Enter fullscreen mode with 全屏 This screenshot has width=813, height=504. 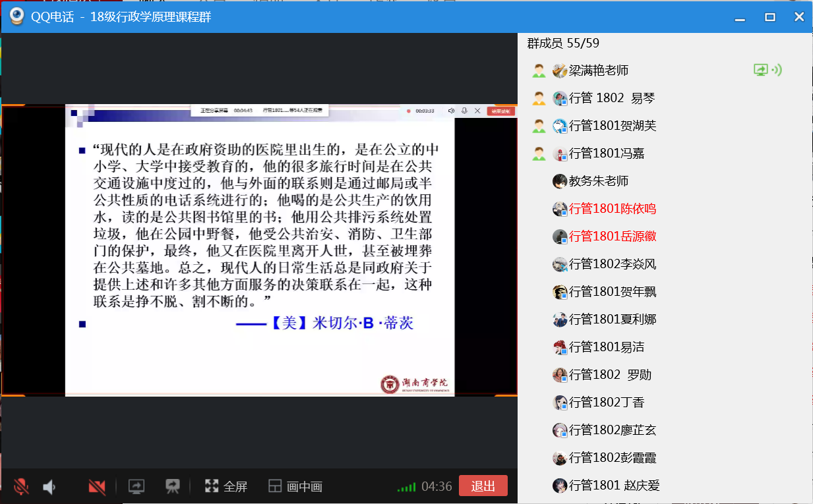226,487
